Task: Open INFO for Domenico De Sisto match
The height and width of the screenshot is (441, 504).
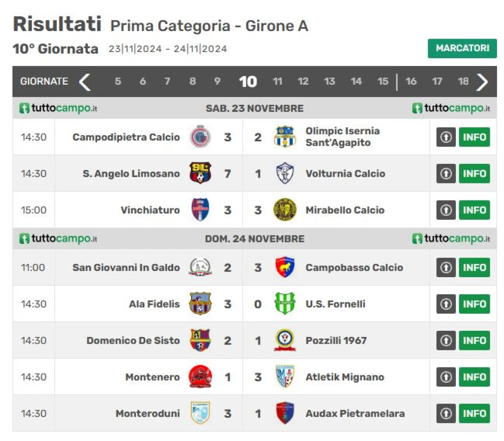Action: [474, 341]
